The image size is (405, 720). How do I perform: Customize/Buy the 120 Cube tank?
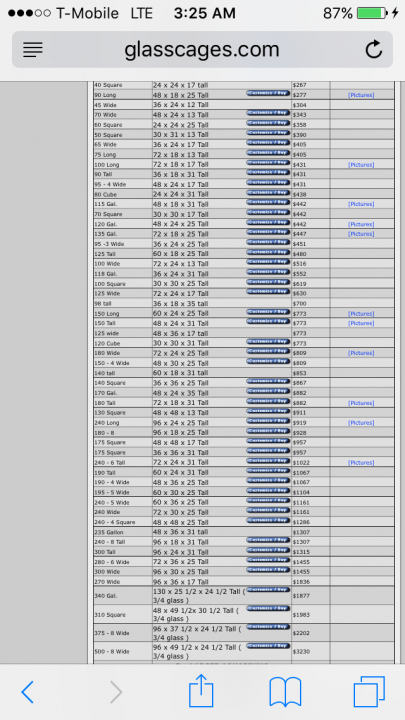[x=268, y=341]
